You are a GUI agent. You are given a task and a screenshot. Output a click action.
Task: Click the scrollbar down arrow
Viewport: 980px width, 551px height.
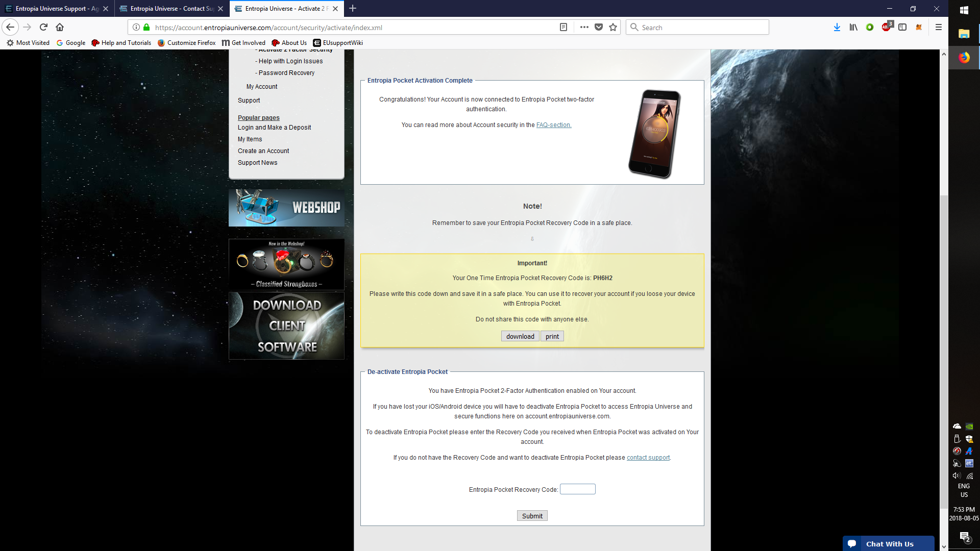[944, 546]
